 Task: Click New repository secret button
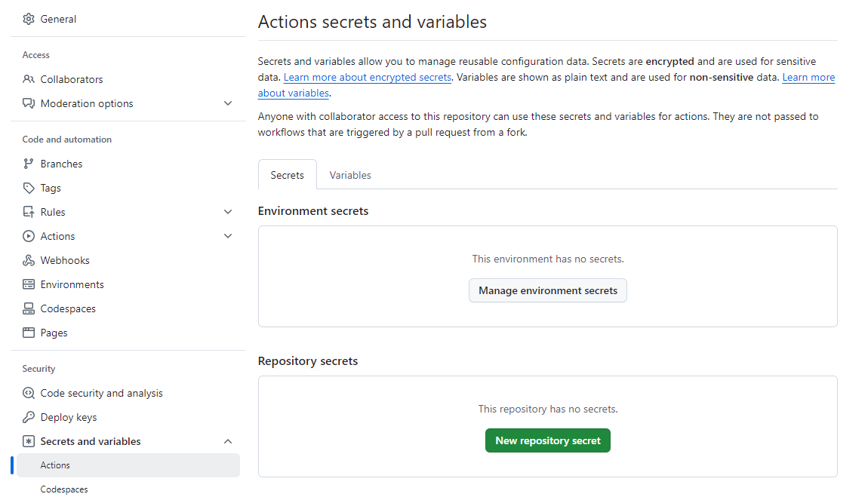[x=547, y=440]
